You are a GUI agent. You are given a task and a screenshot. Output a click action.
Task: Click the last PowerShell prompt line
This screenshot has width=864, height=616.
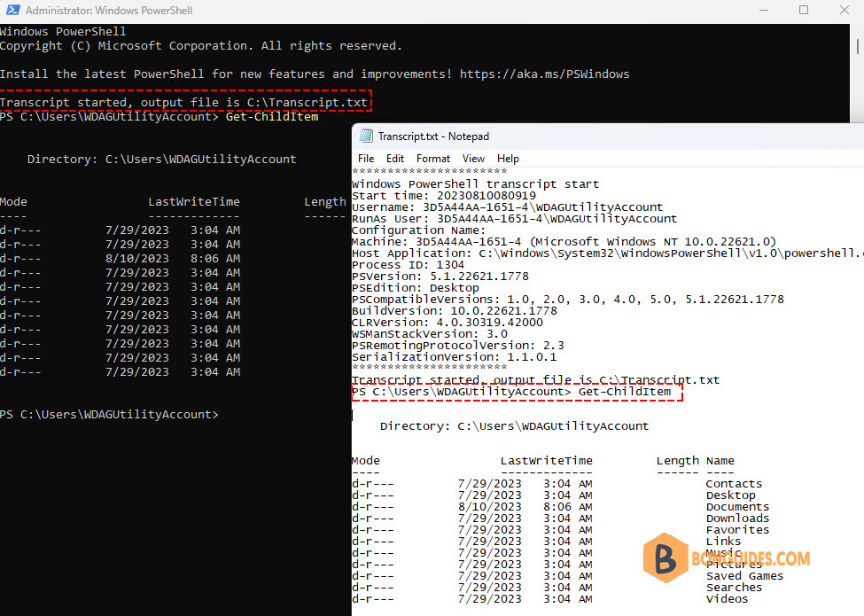(109, 414)
